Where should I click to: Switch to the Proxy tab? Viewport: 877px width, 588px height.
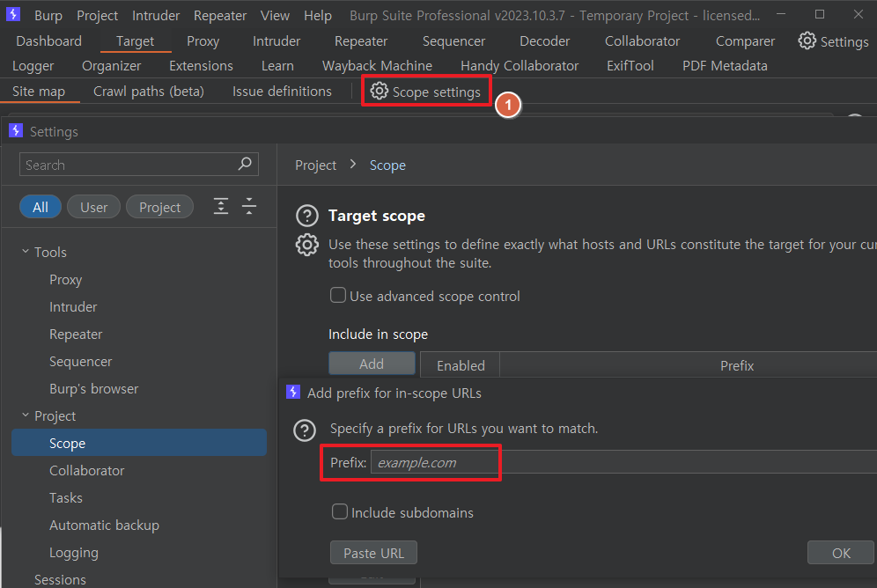coord(203,41)
